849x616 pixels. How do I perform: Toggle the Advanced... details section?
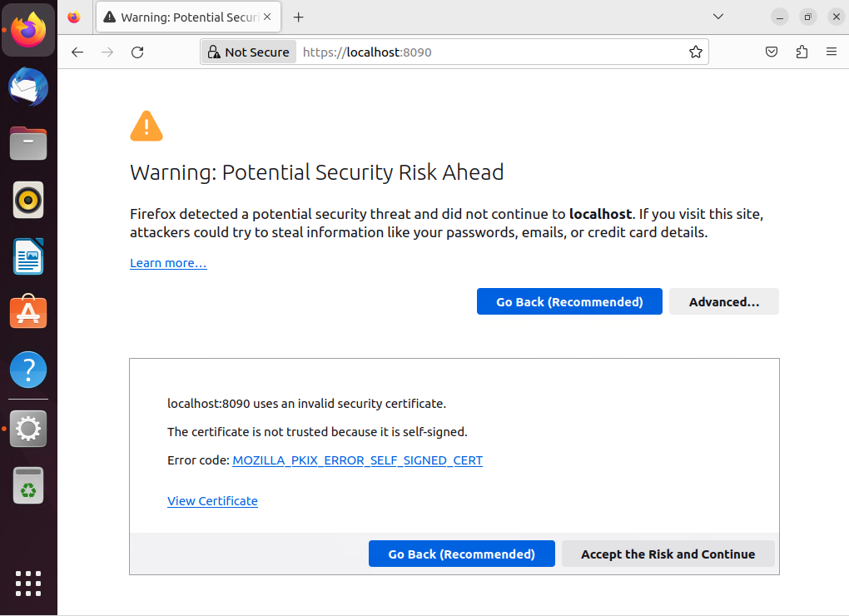tap(724, 301)
